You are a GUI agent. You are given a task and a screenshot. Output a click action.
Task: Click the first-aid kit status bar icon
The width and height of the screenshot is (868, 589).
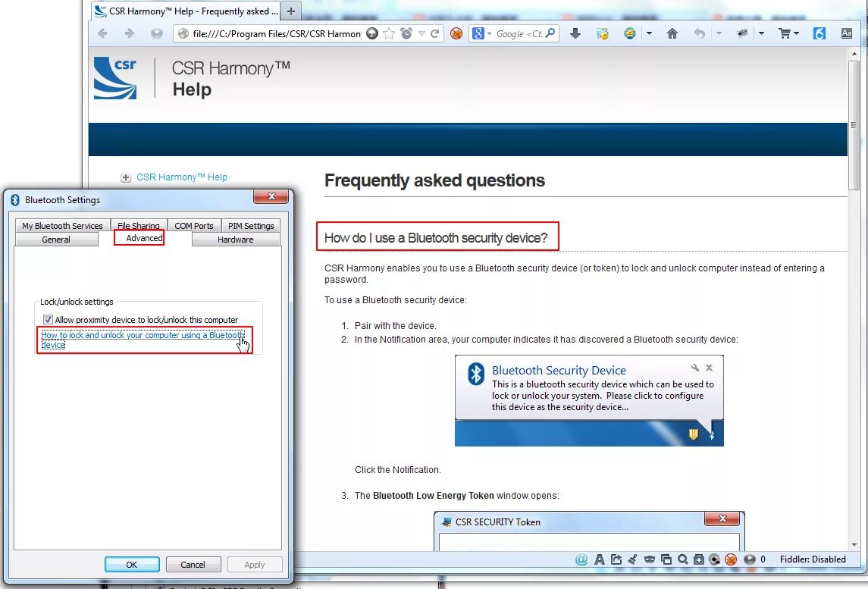699,559
